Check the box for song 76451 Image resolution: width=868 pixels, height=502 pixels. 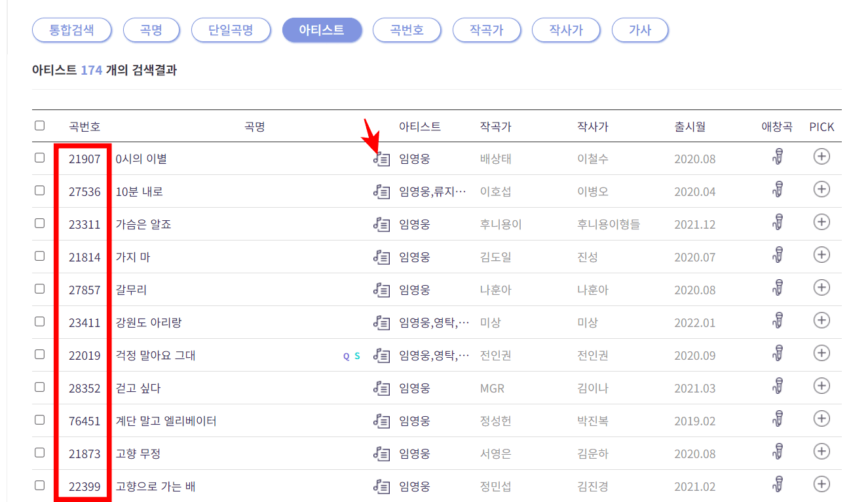40,420
